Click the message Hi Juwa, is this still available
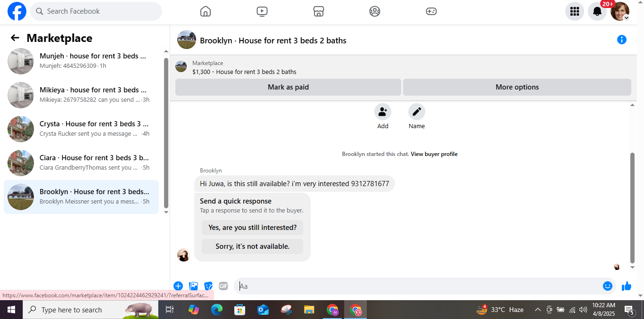644x319 pixels. 295,184
